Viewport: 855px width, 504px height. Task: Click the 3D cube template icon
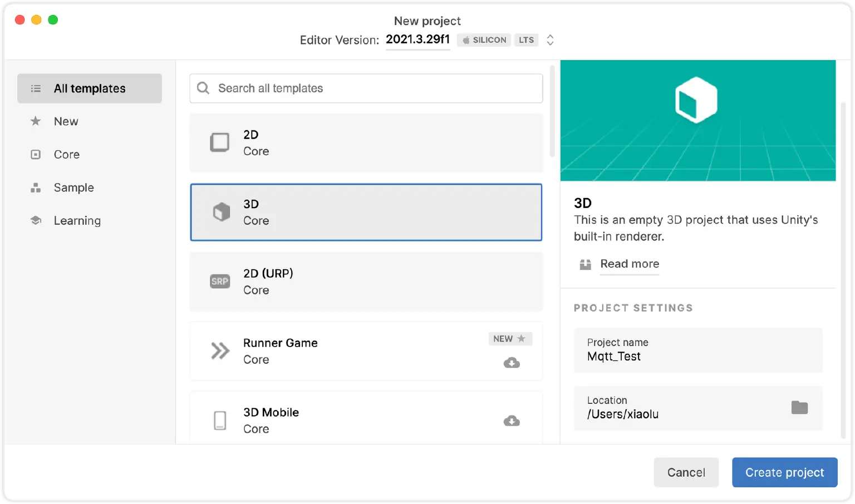[x=221, y=212]
